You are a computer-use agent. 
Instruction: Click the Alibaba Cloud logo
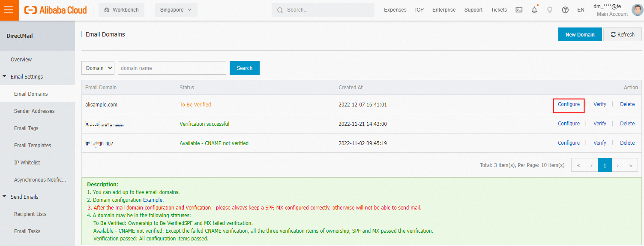point(56,10)
